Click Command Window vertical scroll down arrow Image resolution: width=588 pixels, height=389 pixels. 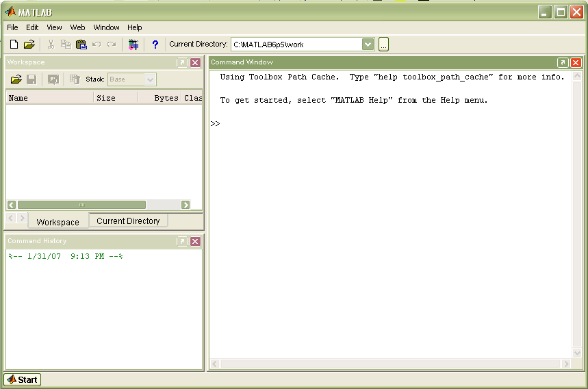pyautogui.click(x=577, y=353)
